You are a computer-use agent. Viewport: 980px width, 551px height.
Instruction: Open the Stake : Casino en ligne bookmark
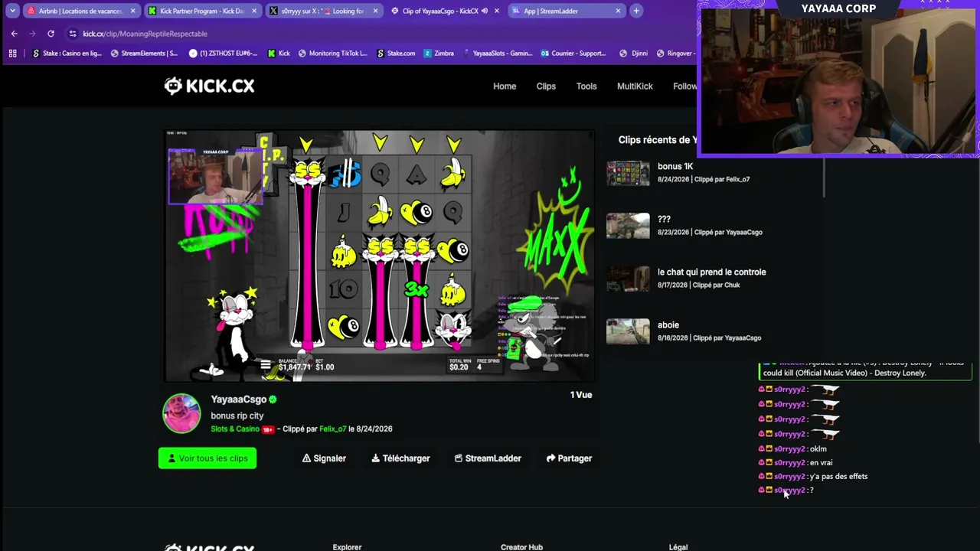(67, 54)
